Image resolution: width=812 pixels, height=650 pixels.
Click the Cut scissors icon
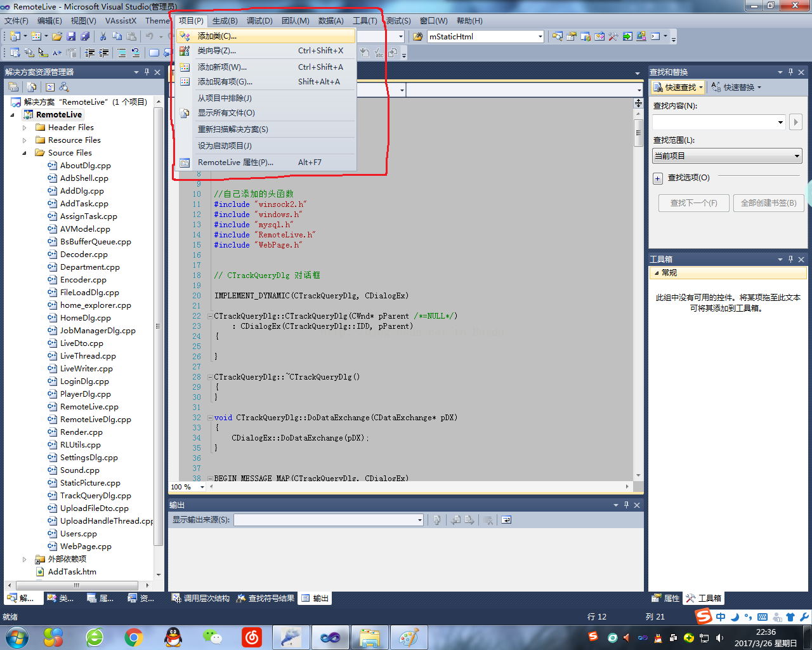click(x=103, y=36)
